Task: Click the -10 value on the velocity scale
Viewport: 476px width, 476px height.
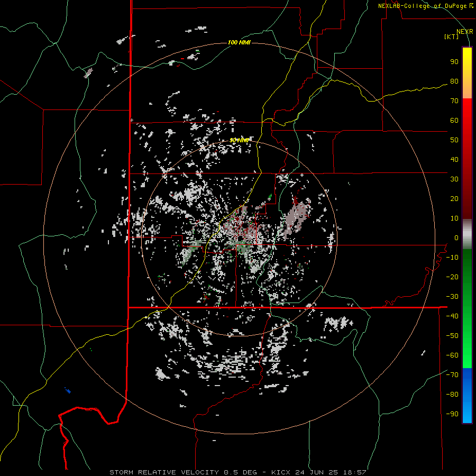Action: tap(452, 258)
